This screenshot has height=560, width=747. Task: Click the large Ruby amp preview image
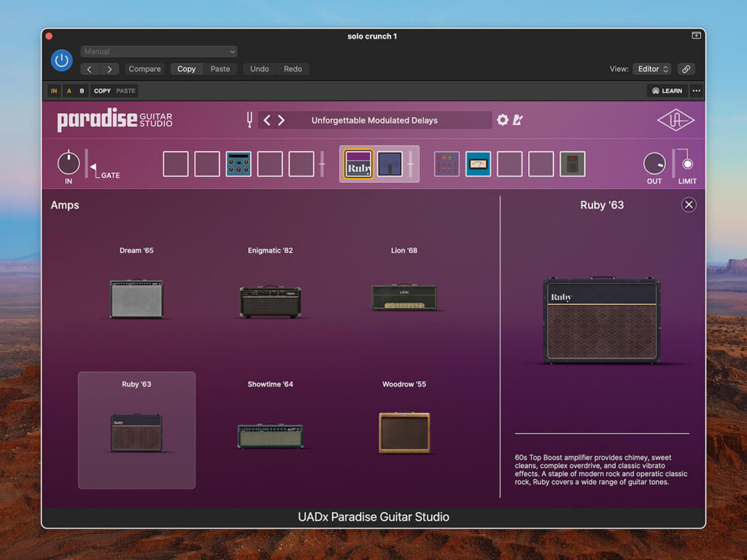602,320
